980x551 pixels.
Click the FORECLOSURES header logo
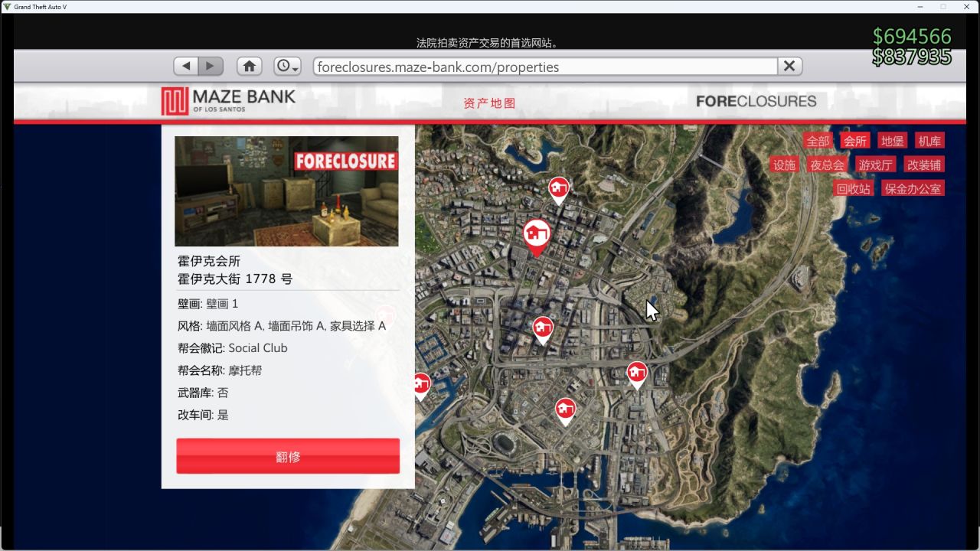pyautogui.click(x=756, y=101)
